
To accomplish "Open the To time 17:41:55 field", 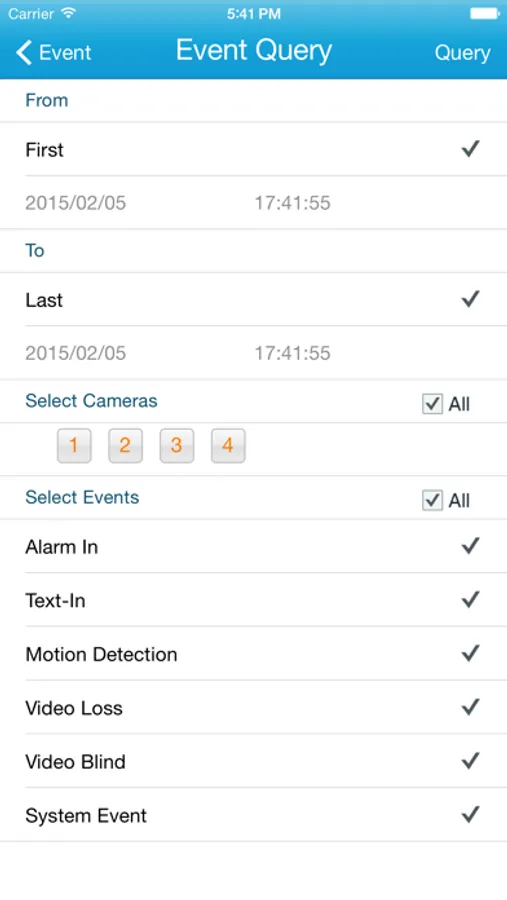I will point(292,352).
